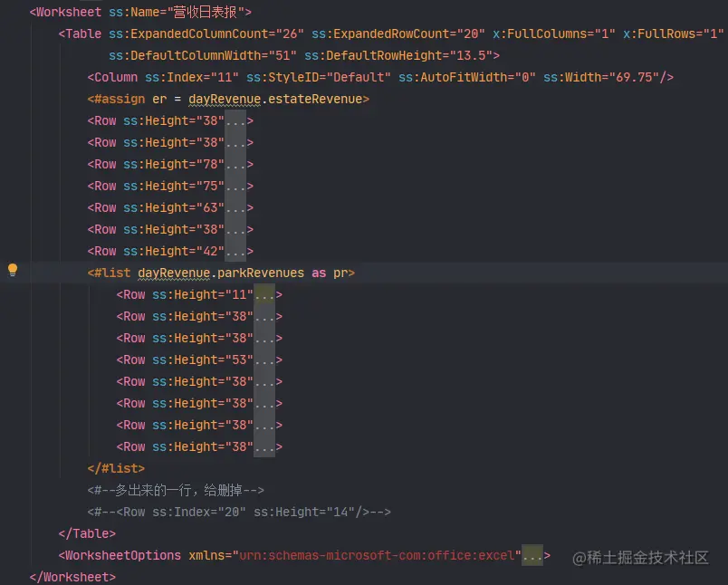The height and width of the screenshot is (585, 728).
Task: Expand folded Row Height="38" directly below Height="11"
Action: pos(264,317)
